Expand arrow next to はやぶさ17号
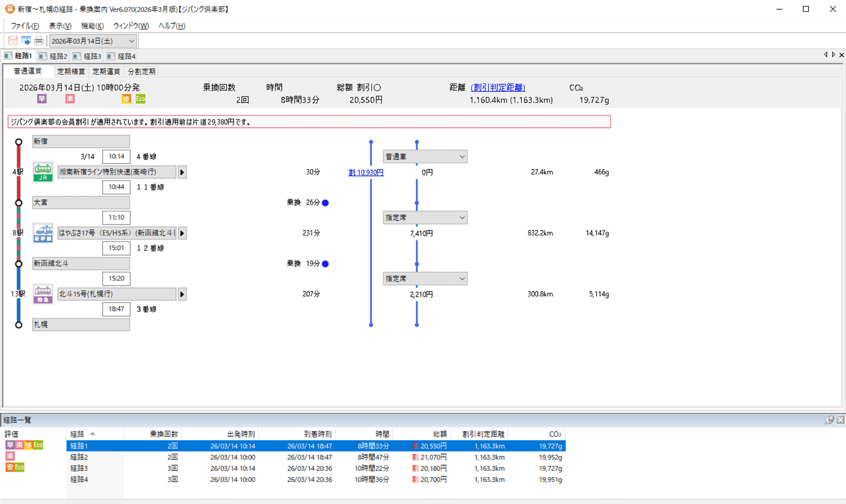Image resolution: width=846 pixels, height=504 pixels. (182, 233)
